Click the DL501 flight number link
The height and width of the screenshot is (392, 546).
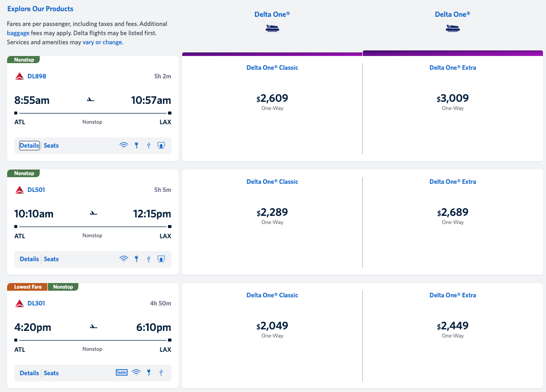coord(36,190)
